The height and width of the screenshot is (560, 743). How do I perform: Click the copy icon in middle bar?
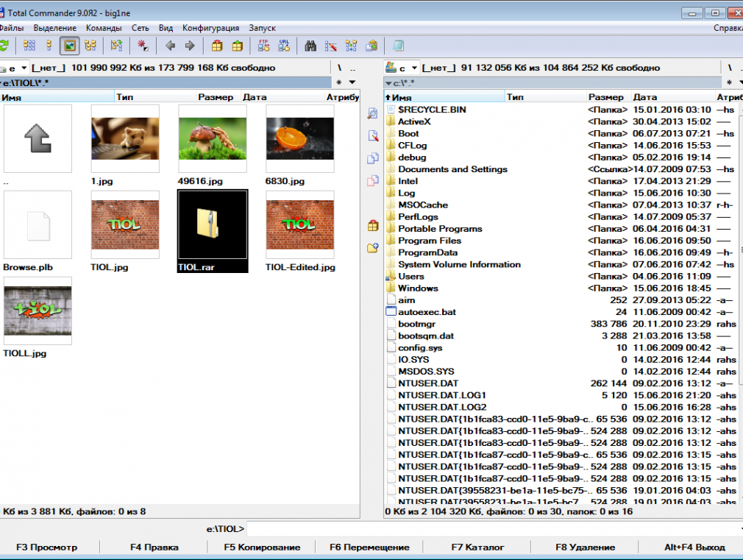coord(372,158)
